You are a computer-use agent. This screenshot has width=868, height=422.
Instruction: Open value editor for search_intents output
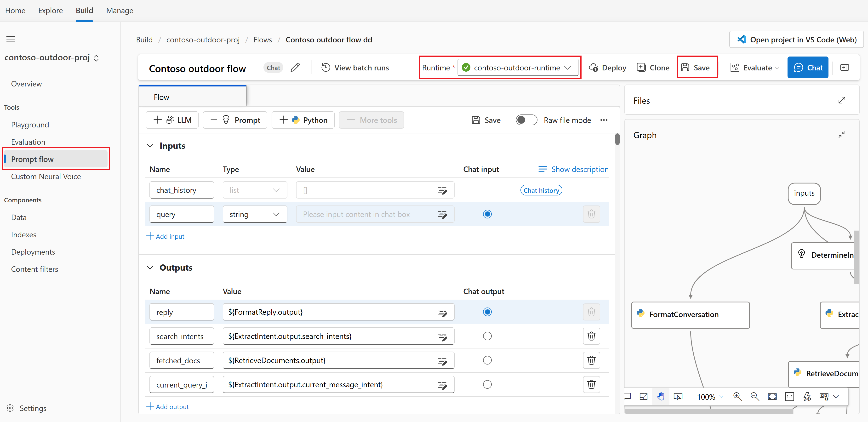pyautogui.click(x=442, y=336)
